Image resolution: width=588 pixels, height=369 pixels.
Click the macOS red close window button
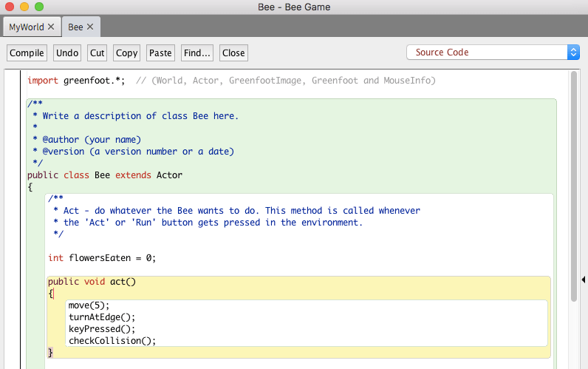point(10,7)
